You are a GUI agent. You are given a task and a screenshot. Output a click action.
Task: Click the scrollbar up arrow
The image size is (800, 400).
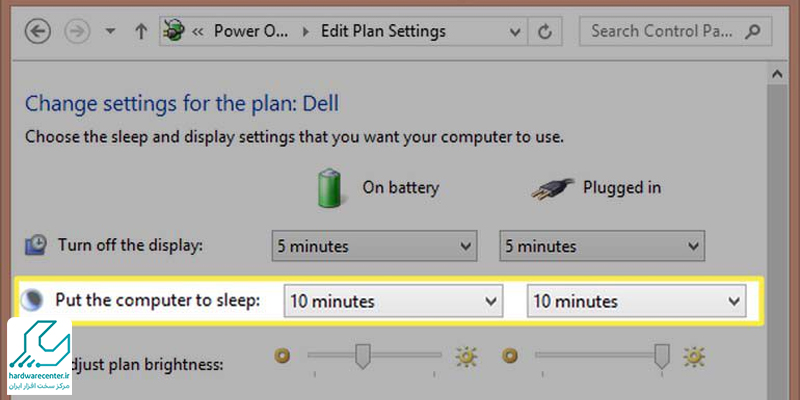pyautogui.click(x=777, y=74)
